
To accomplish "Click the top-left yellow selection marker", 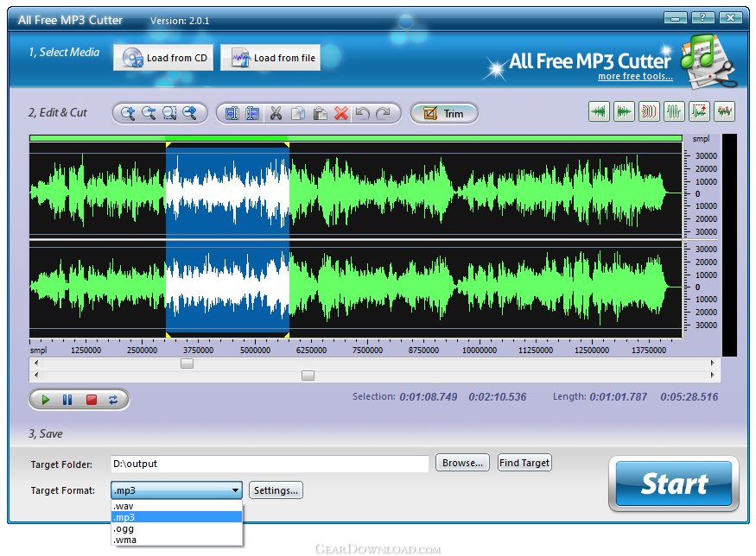I will coord(168,145).
